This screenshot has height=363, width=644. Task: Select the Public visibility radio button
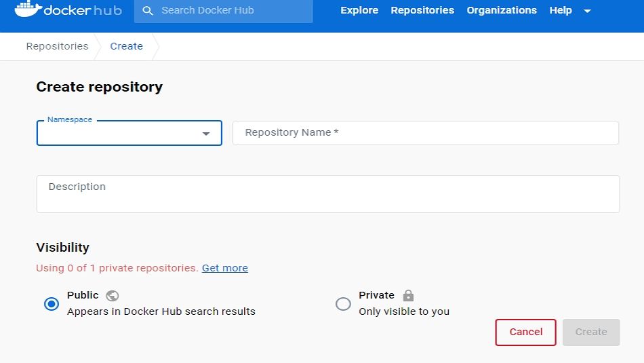pyautogui.click(x=52, y=304)
